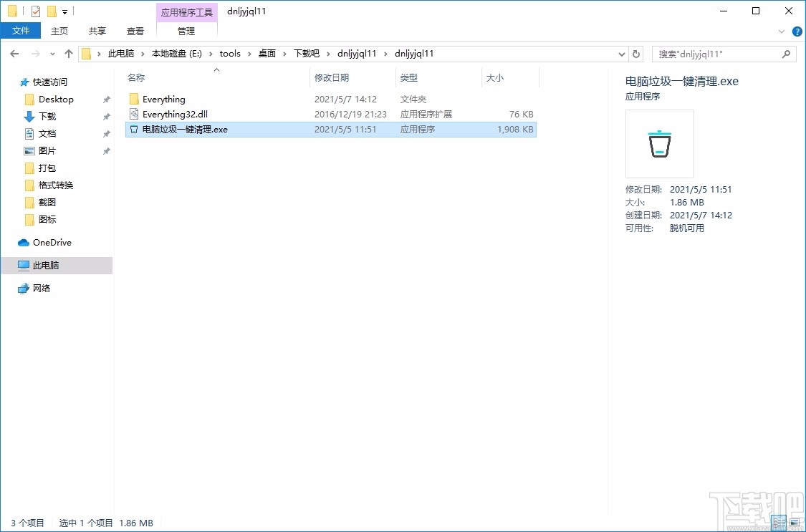Switch to details view in status bar

(779, 522)
